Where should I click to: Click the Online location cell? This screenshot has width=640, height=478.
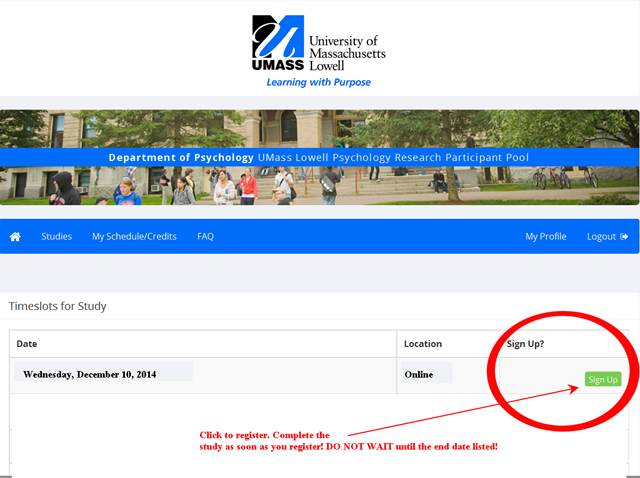click(419, 374)
